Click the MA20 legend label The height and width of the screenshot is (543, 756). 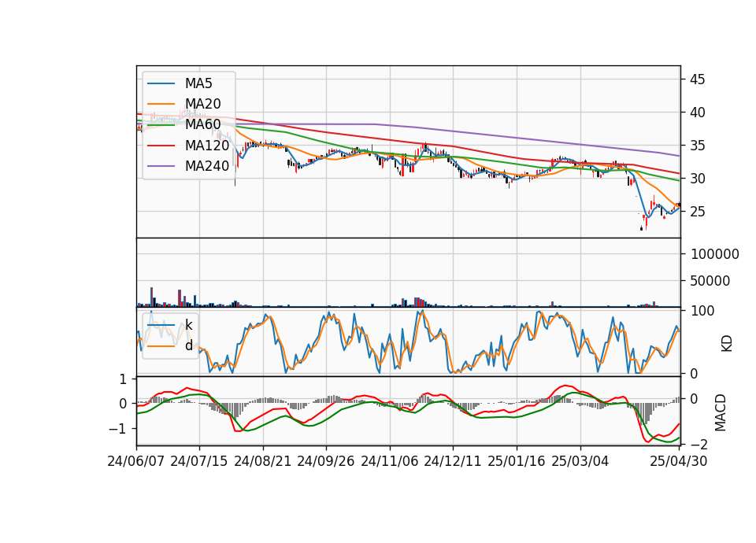(203, 104)
